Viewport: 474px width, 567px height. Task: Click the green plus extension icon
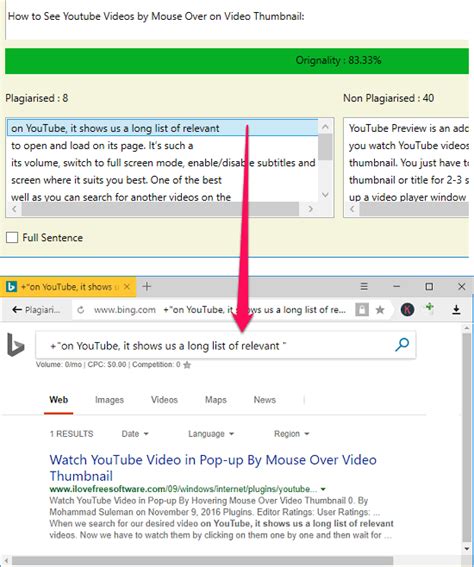[429, 308]
